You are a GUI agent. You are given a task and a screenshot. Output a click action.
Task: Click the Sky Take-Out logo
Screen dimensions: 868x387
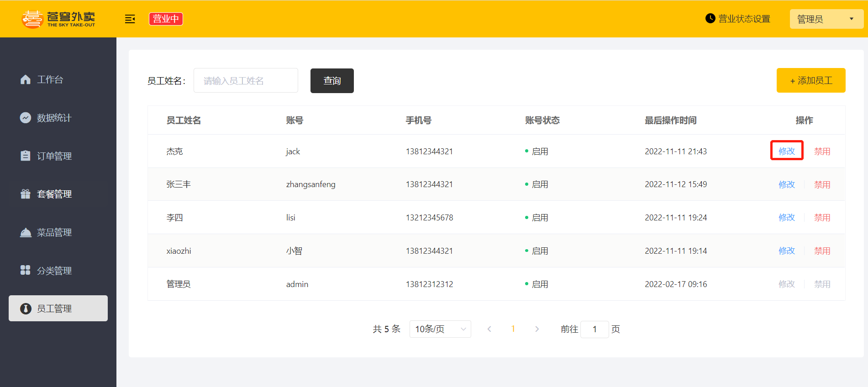coord(58,19)
